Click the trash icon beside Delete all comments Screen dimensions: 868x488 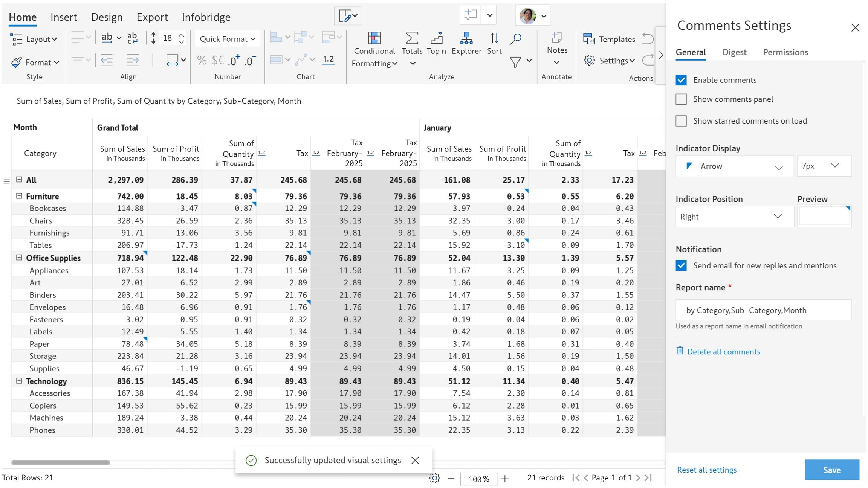click(x=680, y=351)
